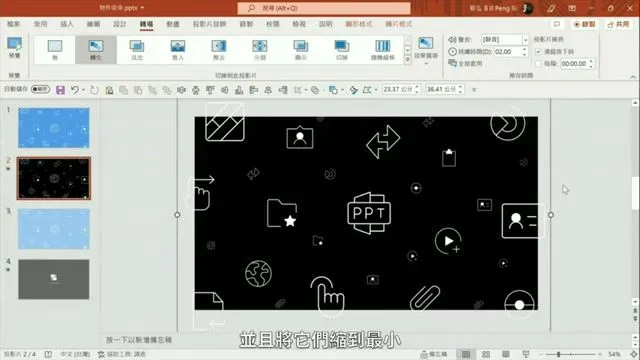
Task: Fit slide to current window icon
Action: coord(634,354)
